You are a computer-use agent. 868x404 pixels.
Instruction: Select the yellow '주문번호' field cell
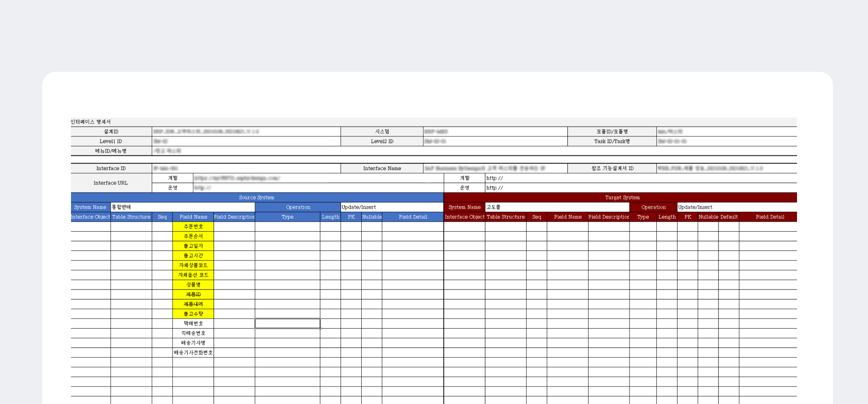193,227
